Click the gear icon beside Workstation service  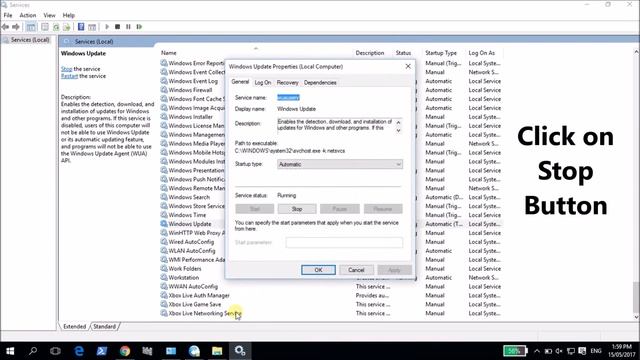point(164,278)
